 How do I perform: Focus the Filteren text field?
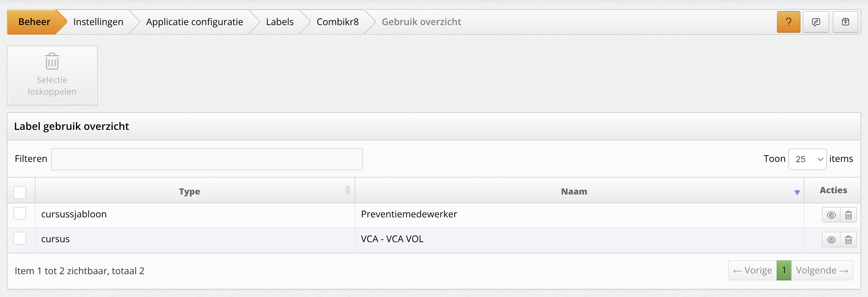206,159
